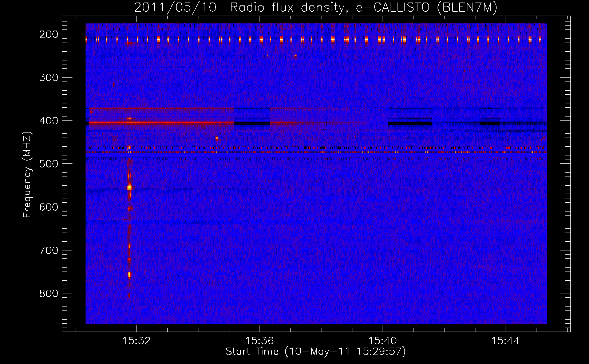Screen dimensions: 589x364
Task: Click the bright burst spot near 750 MHz
Action: coord(129,274)
